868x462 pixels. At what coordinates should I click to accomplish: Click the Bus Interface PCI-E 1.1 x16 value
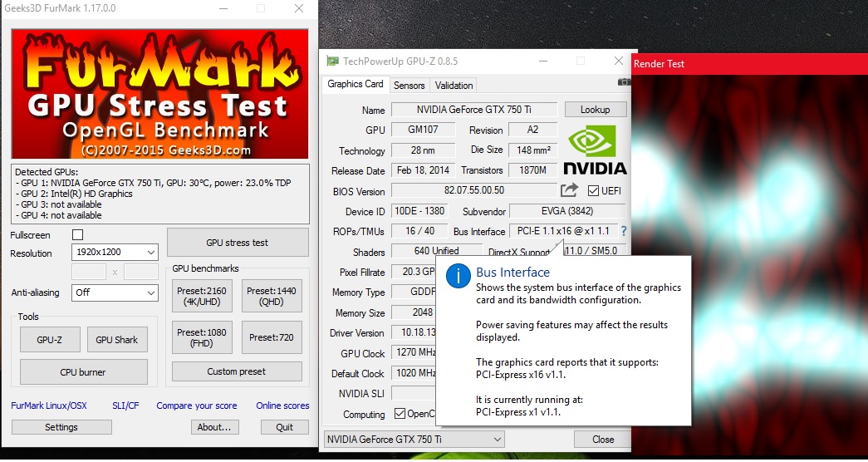point(563,231)
